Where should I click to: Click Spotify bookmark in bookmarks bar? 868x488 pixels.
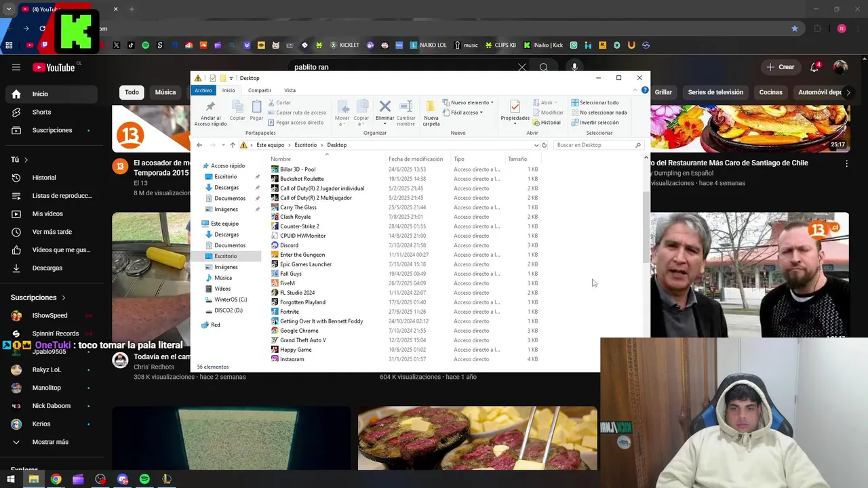point(145,45)
